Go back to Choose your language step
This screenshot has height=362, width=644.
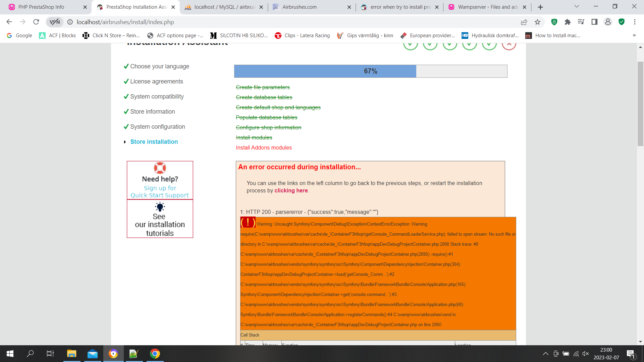point(159,66)
